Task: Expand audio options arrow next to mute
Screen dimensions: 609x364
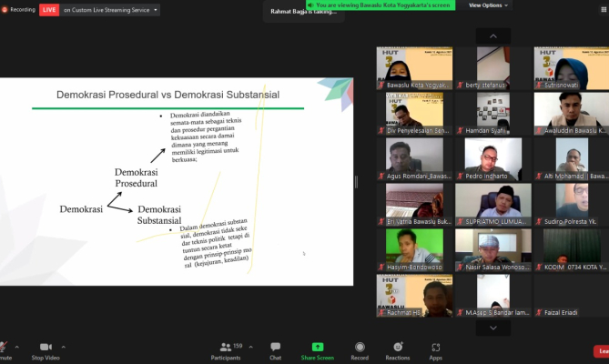Action: point(15,346)
